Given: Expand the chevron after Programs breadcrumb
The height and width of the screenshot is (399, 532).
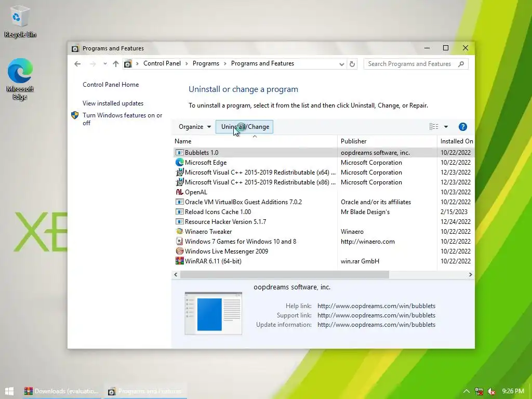Looking at the screenshot, I should pyautogui.click(x=225, y=64).
